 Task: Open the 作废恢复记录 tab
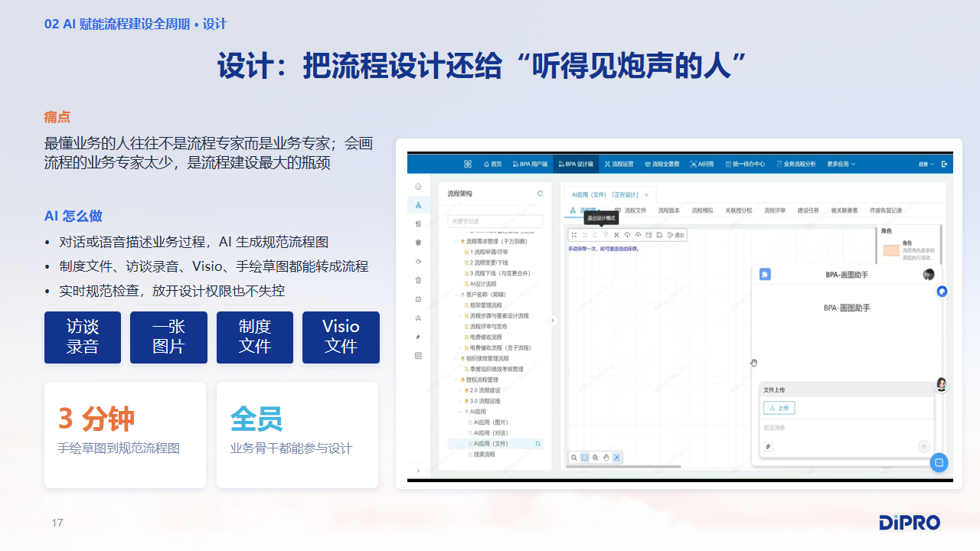pyautogui.click(x=886, y=210)
